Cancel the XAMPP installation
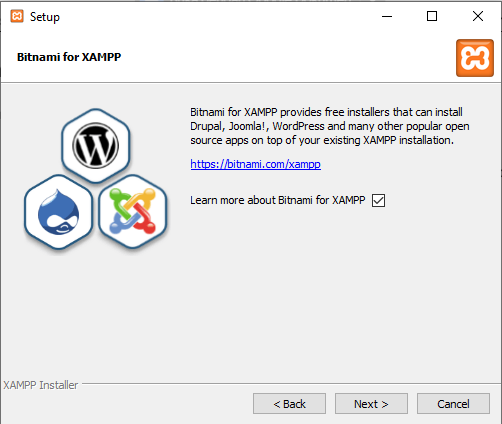The image size is (502, 424). pos(453,404)
